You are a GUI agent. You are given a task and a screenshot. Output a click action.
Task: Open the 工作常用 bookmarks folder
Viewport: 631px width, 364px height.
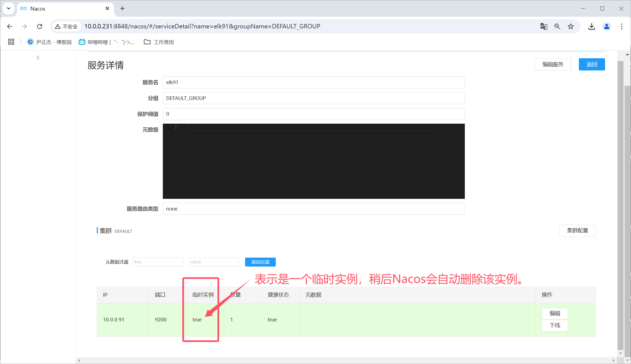tap(159, 42)
